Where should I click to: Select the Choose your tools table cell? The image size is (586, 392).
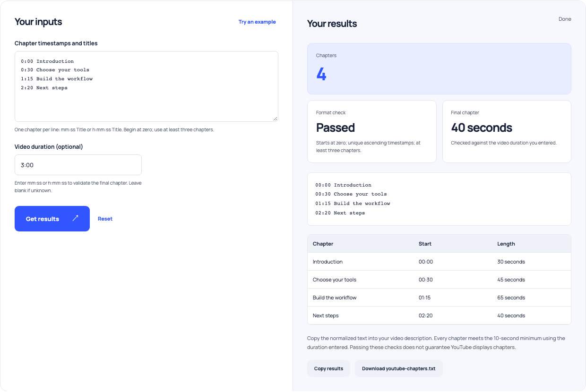pos(335,280)
